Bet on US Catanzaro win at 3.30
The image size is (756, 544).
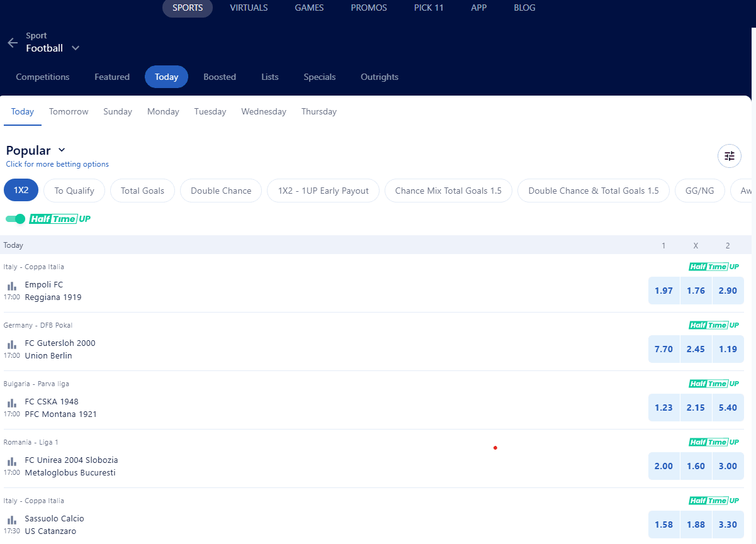pyautogui.click(x=728, y=525)
